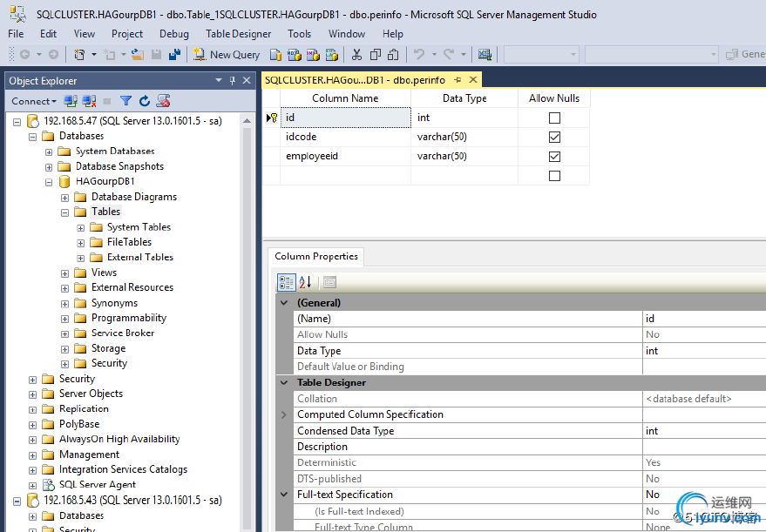Open the Connect dropdown in Object Explorer

click(34, 101)
